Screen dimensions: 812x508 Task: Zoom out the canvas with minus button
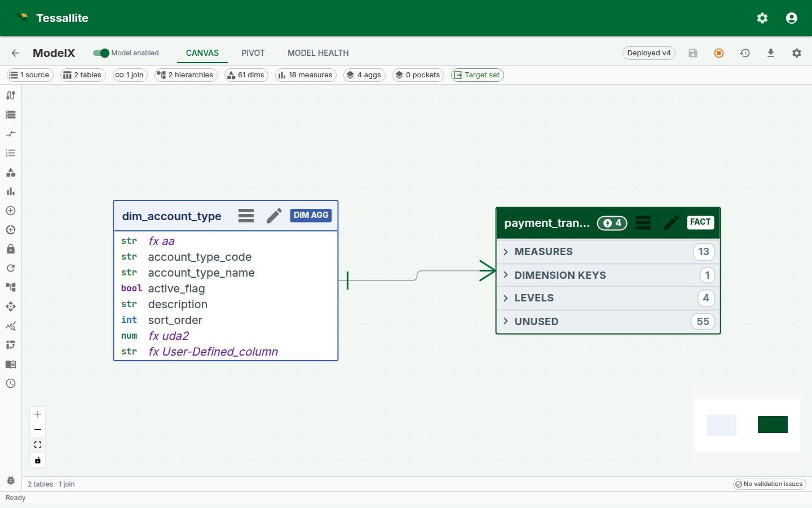(x=38, y=430)
